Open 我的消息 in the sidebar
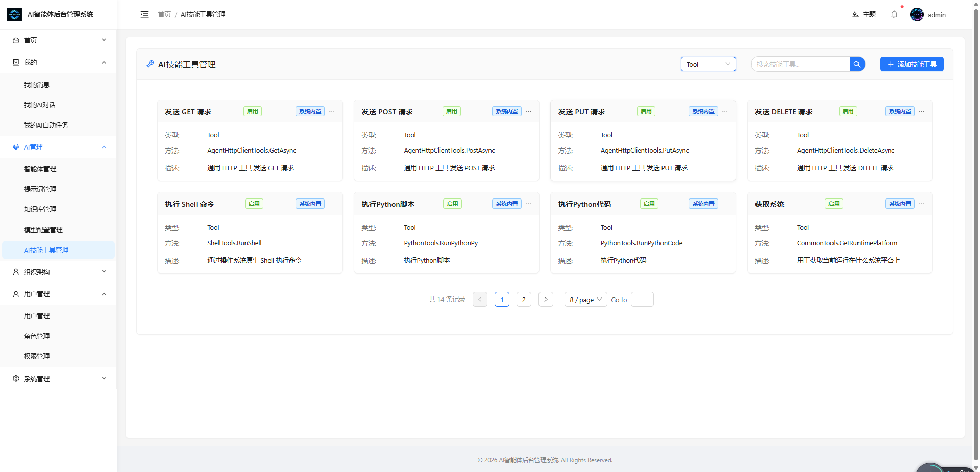 point(58,85)
